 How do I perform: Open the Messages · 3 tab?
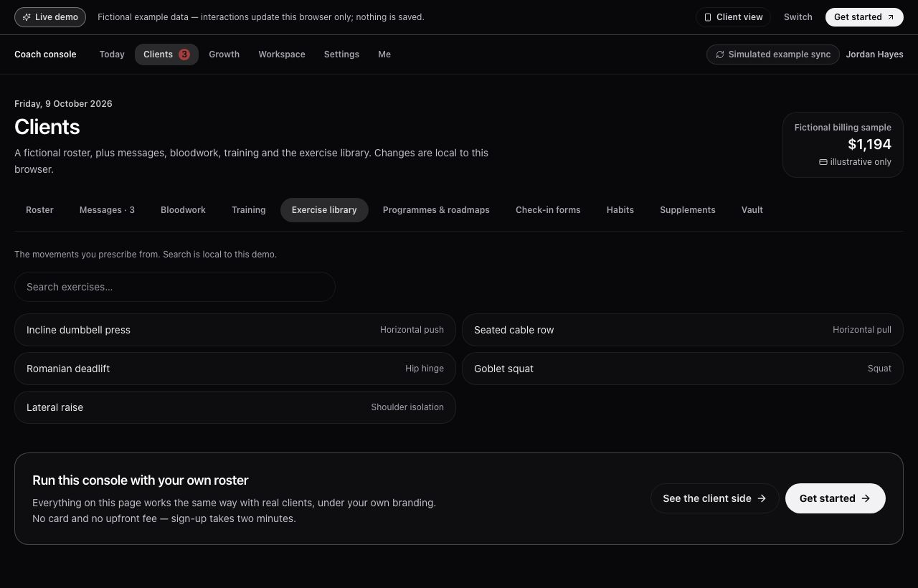(107, 210)
